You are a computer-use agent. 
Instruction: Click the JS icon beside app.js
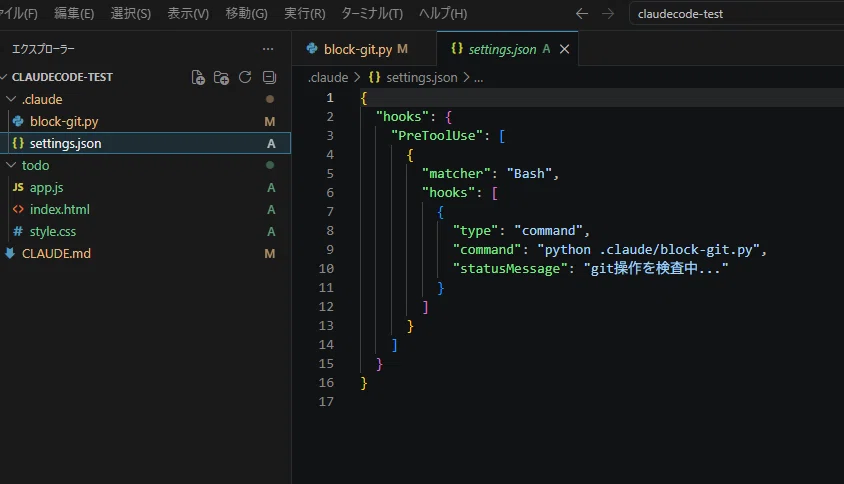[18, 187]
